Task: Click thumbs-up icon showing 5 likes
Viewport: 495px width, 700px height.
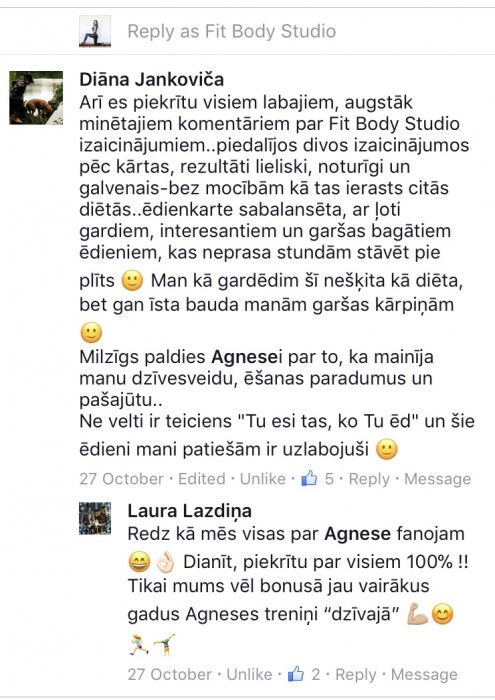Action: [309, 478]
